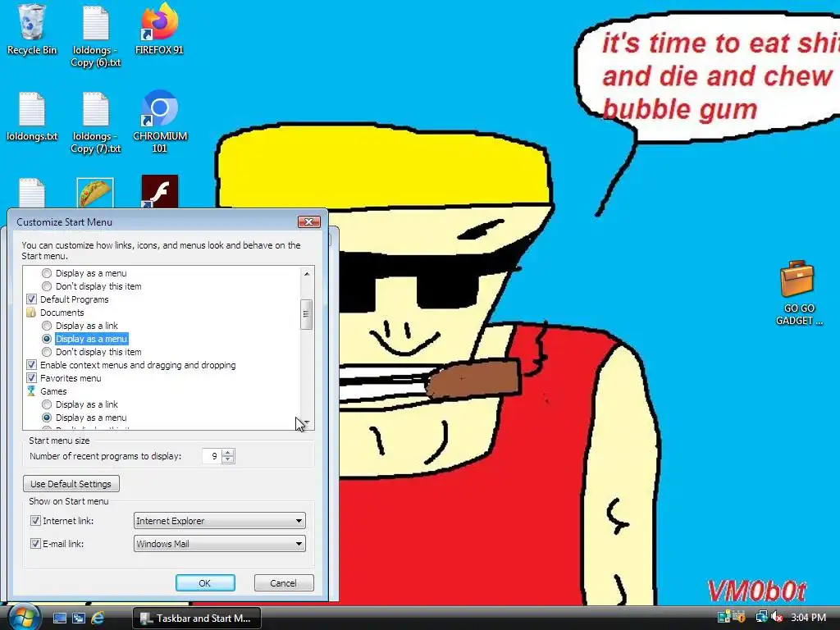Image resolution: width=840 pixels, height=630 pixels.
Task: Close the Customize Start Menu dialog
Action: pyautogui.click(x=309, y=221)
